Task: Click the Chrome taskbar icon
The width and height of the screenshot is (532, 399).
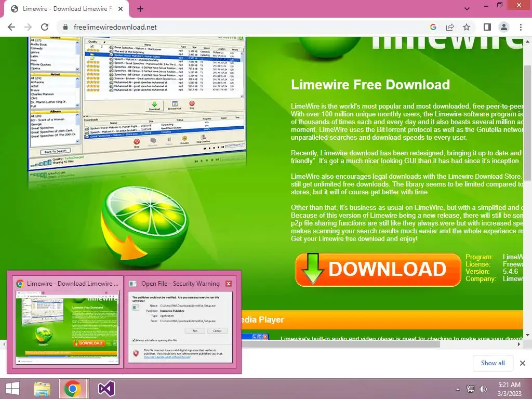Action: pos(72,389)
